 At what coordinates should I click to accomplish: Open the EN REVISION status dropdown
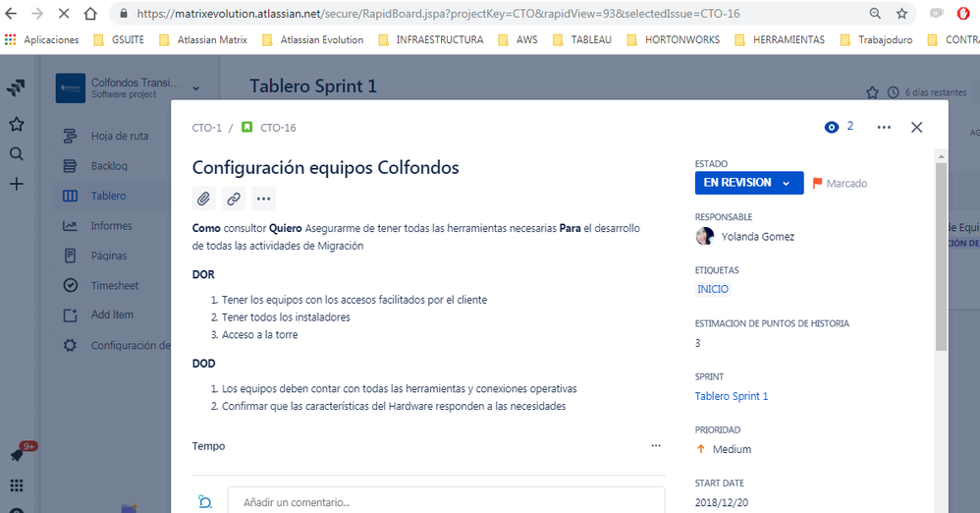click(749, 183)
